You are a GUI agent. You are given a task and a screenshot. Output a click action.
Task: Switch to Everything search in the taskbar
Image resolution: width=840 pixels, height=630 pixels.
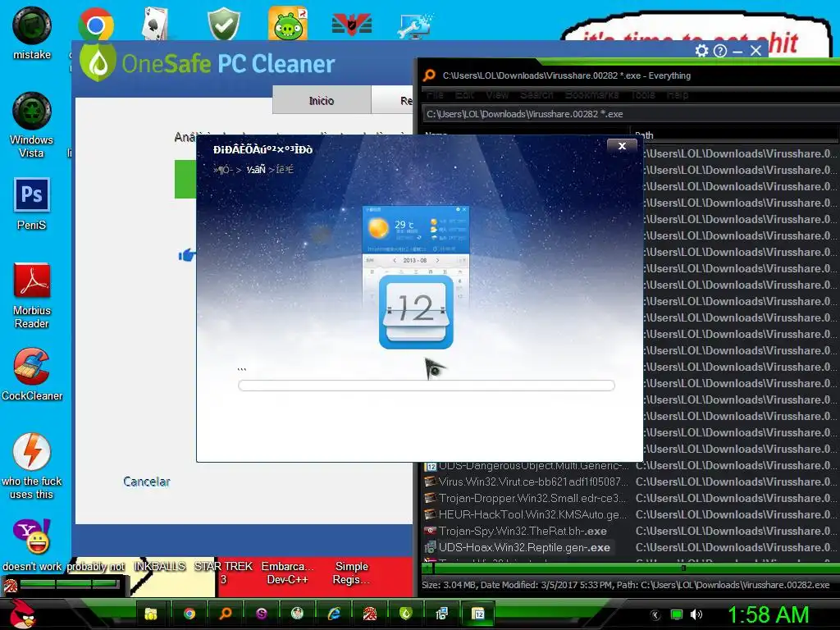click(x=226, y=614)
